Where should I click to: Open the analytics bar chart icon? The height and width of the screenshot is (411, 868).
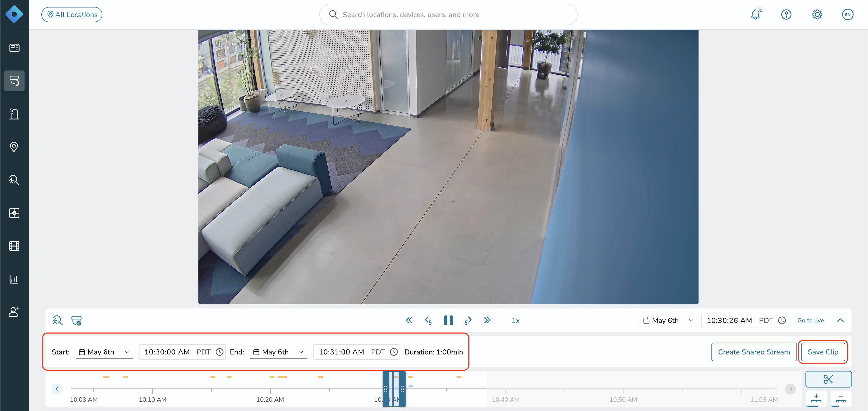(14, 279)
